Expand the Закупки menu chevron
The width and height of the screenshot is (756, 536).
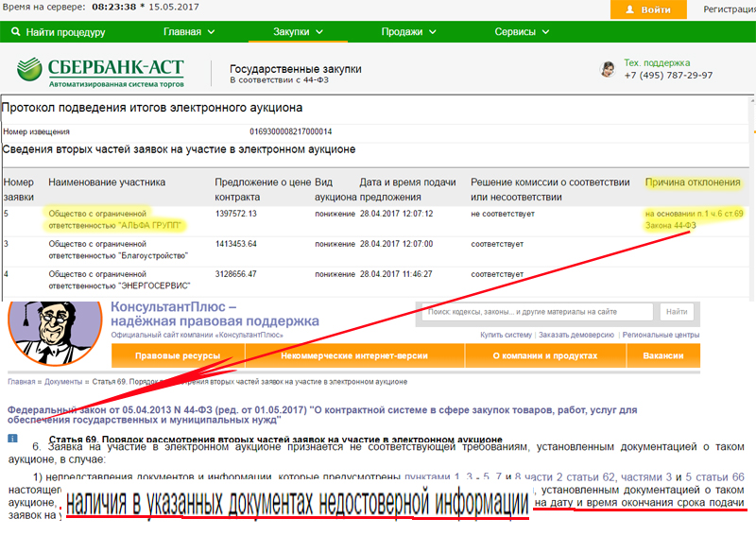pos(319,32)
